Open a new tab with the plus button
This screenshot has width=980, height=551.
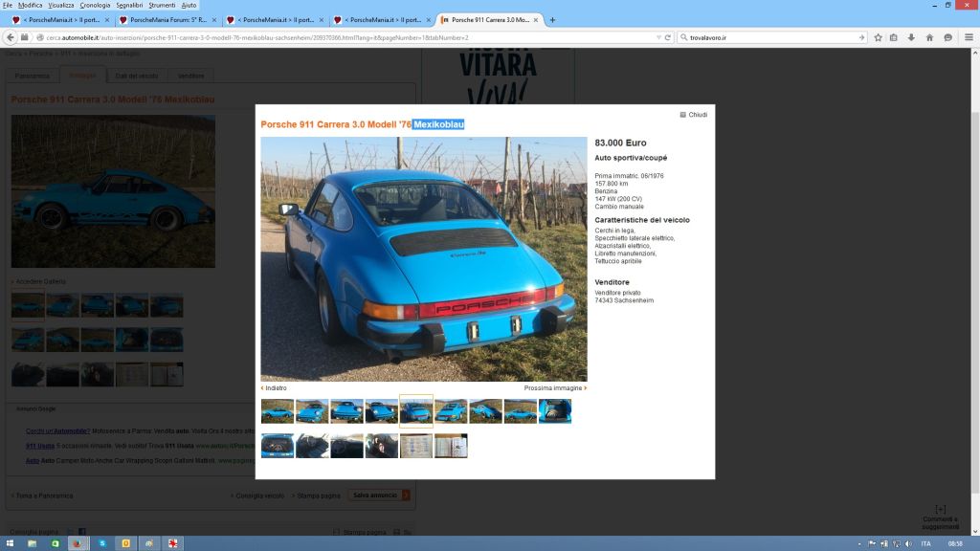552,20
